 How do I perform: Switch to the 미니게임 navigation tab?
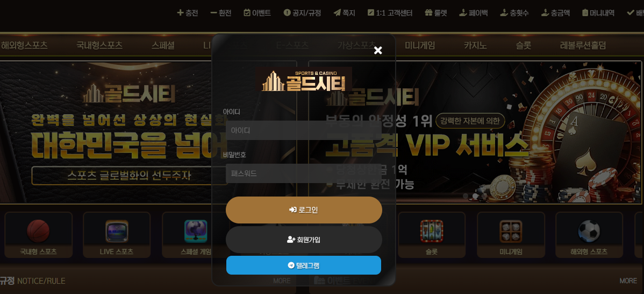(x=420, y=45)
